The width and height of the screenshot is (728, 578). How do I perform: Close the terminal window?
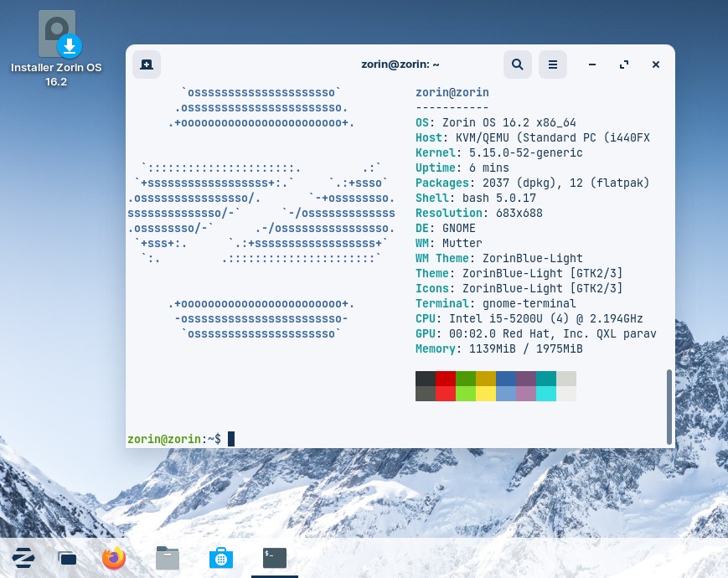click(x=656, y=65)
